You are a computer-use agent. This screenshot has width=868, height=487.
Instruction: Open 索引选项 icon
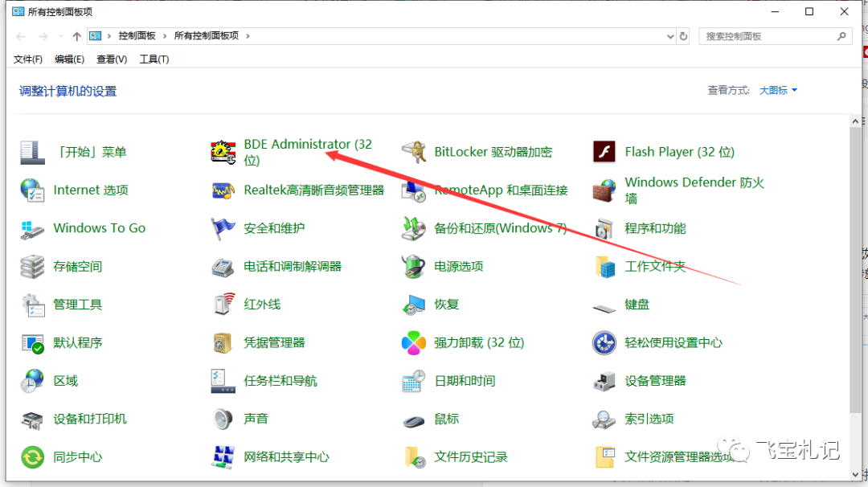(604, 419)
